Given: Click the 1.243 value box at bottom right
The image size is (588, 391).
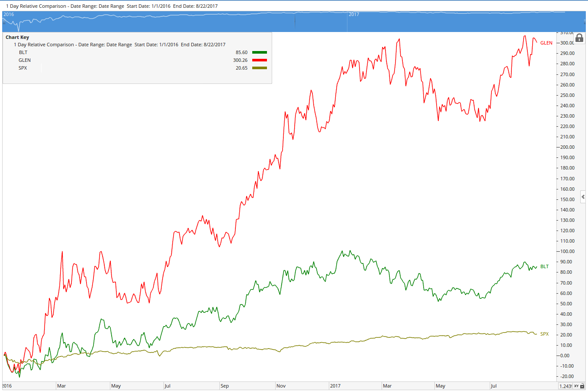Looking at the screenshot, I should tap(565, 386).
